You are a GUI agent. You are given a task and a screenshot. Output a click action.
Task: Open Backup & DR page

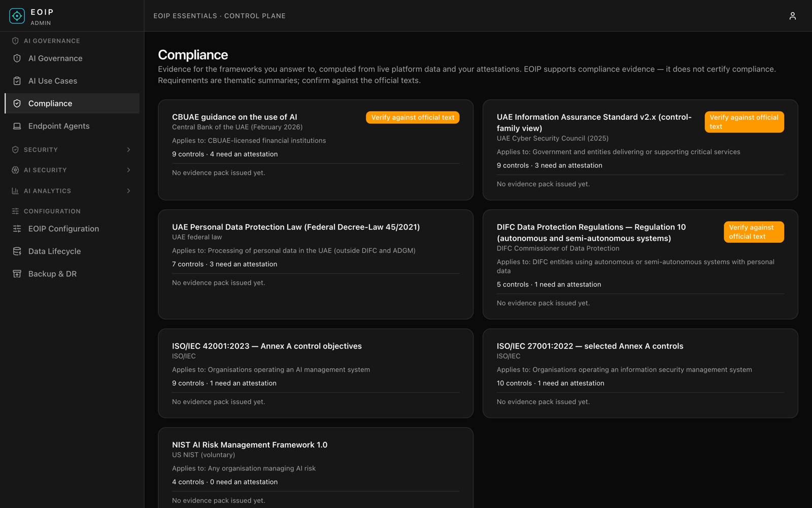coord(72,274)
